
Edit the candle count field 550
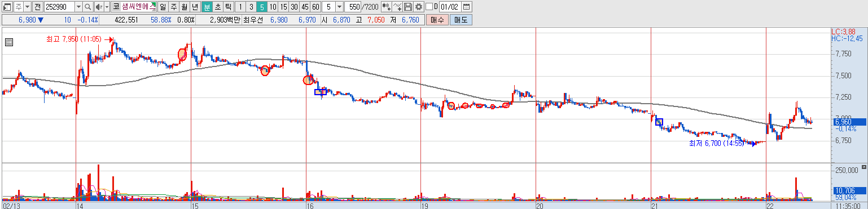click(353, 7)
